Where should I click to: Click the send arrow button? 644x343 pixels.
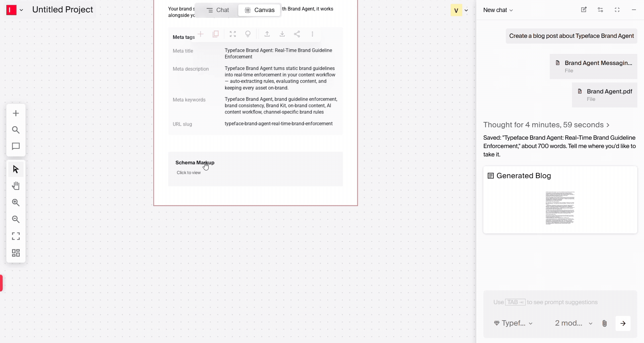tap(623, 323)
